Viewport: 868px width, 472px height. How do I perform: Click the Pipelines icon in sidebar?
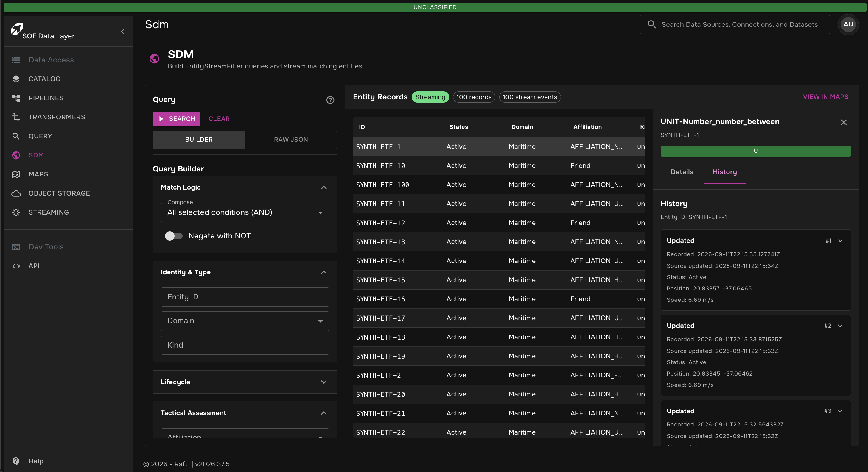click(x=16, y=98)
